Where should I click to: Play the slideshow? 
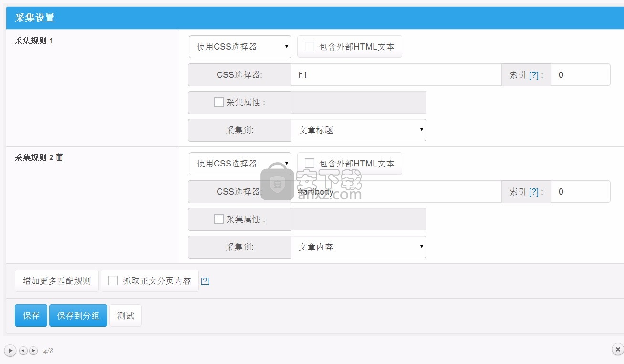click(x=10, y=350)
